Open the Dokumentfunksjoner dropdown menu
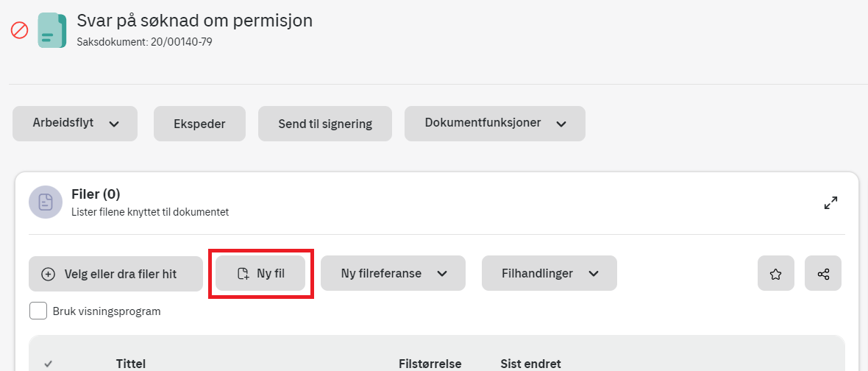 point(495,124)
